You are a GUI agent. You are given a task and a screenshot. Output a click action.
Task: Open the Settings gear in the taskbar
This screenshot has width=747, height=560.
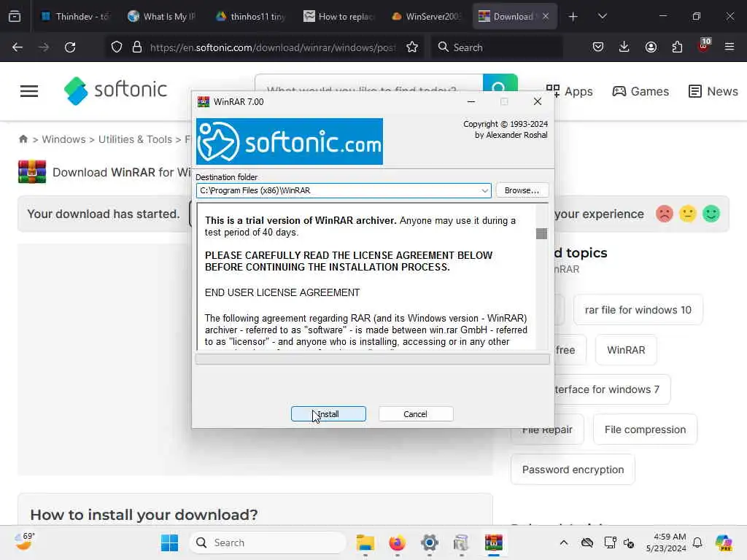(429, 542)
